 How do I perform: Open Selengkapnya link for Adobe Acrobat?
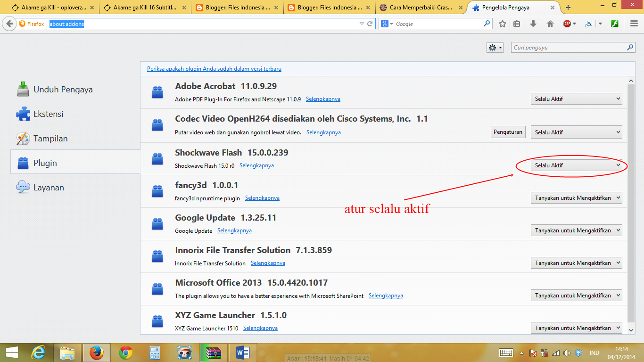pyautogui.click(x=323, y=99)
